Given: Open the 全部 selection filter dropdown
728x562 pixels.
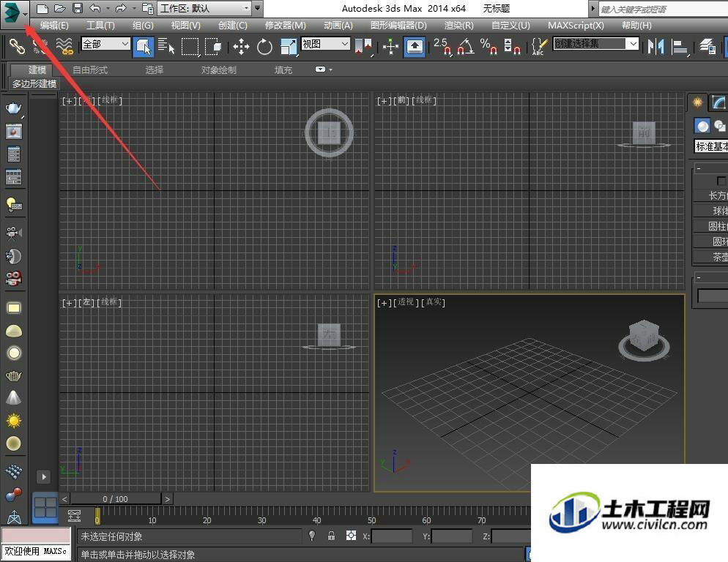Looking at the screenshot, I should click(x=105, y=44).
